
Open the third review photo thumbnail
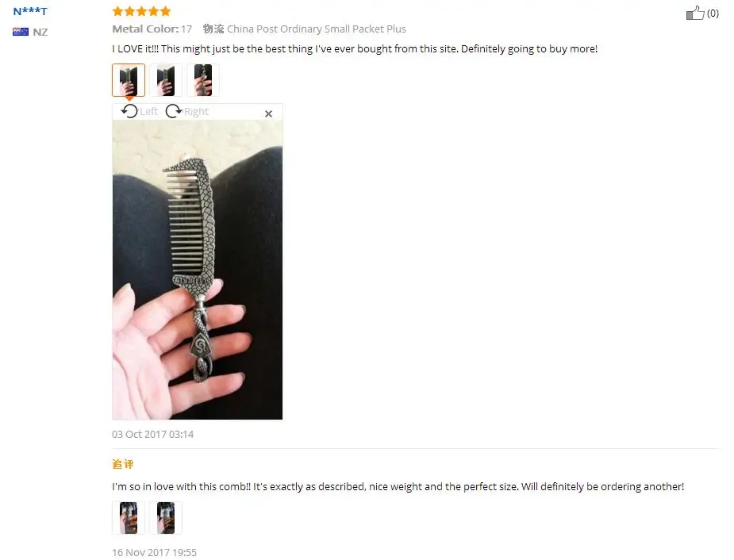pyautogui.click(x=203, y=80)
